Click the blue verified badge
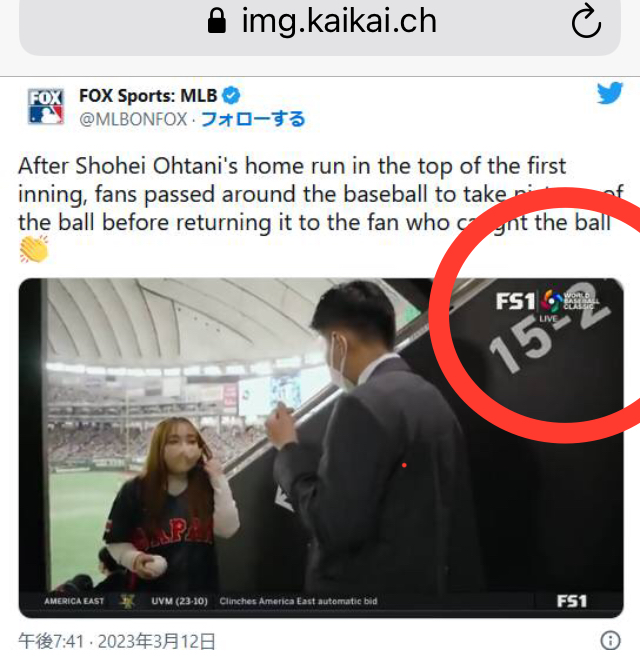This screenshot has height=666, width=640. (x=231, y=95)
